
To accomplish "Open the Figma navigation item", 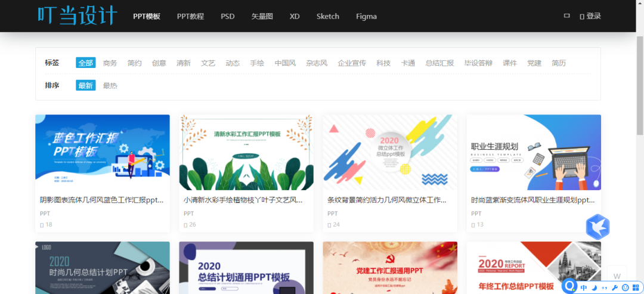I will coord(366,17).
